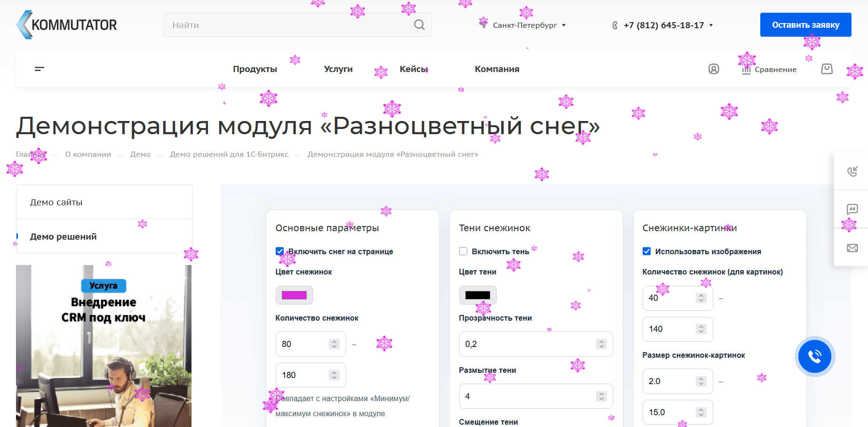Screen dimensions: 868x427
Task: Expand the Санкт-Петербург city dropdown
Action: point(564,25)
